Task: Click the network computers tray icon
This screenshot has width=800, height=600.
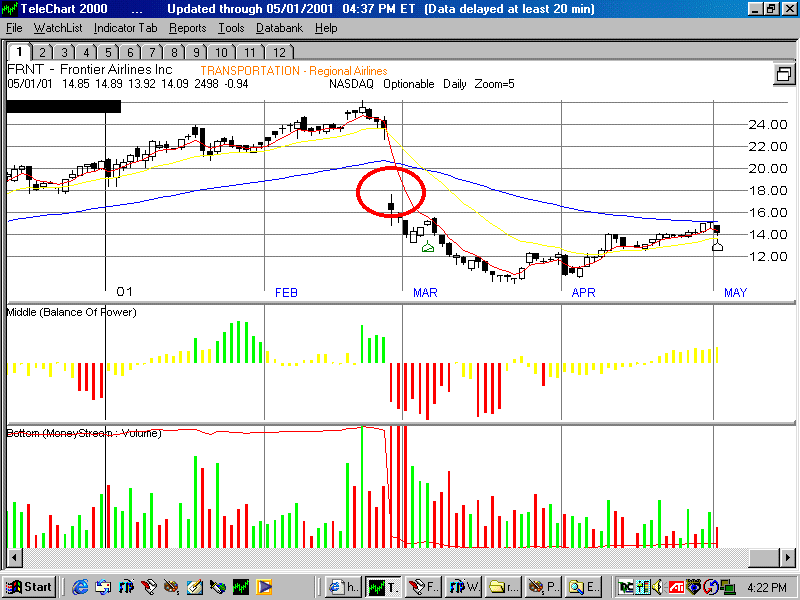Action: click(727, 587)
